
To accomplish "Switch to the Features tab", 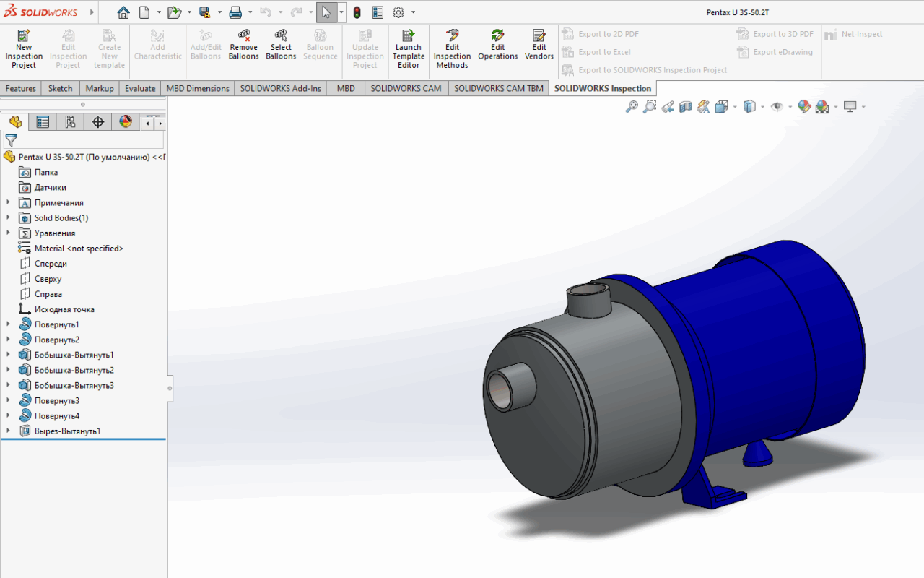I will (21, 88).
